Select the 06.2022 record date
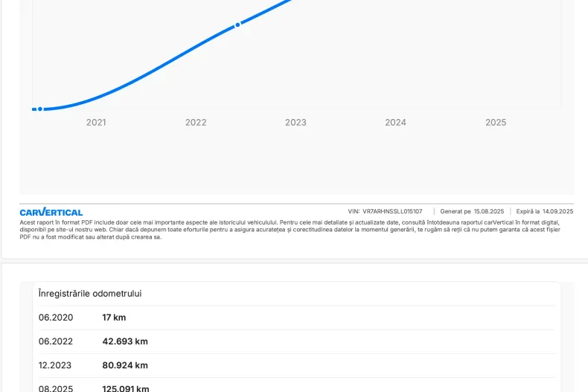Screen dimensions: 588x392 (56, 341)
